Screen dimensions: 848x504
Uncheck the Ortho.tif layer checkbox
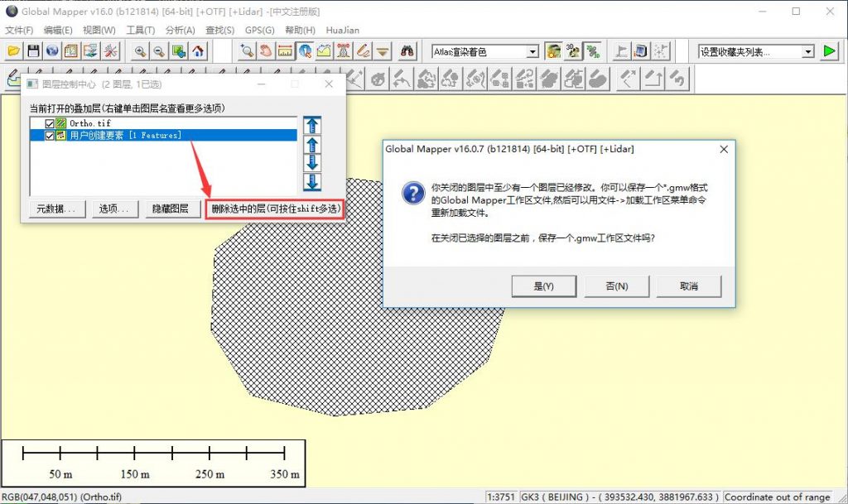click(x=49, y=123)
